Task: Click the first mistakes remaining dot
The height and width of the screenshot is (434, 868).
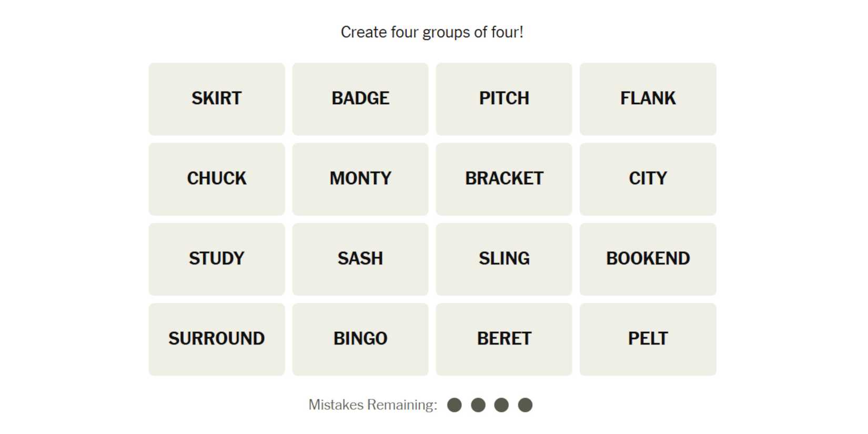Action: point(455,405)
